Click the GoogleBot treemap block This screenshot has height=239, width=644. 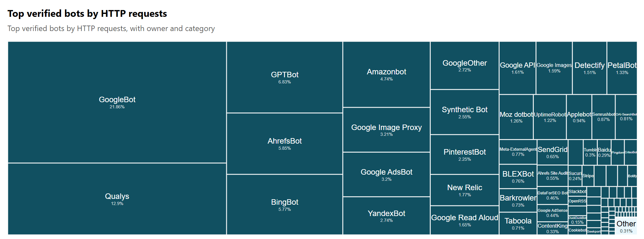[117, 102]
